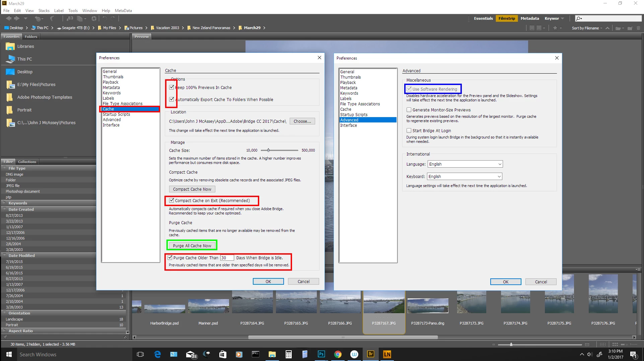The height and width of the screenshot is (361, 644).
Task: Switch to grid view icon at bottom right
Action: click(615, 344)
